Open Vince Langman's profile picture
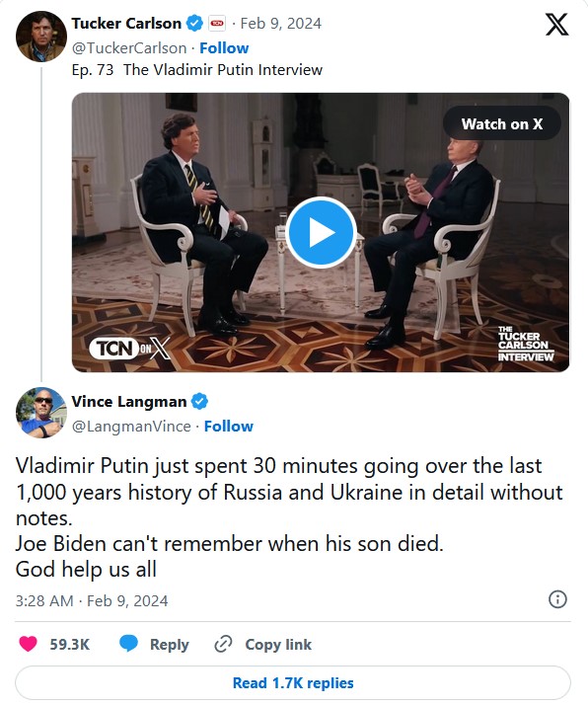 (x=40, y=413)
